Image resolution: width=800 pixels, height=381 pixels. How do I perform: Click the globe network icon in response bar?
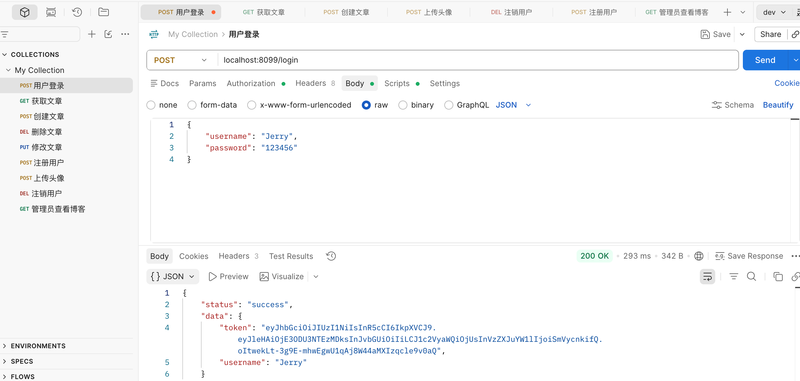click(699, 256)
